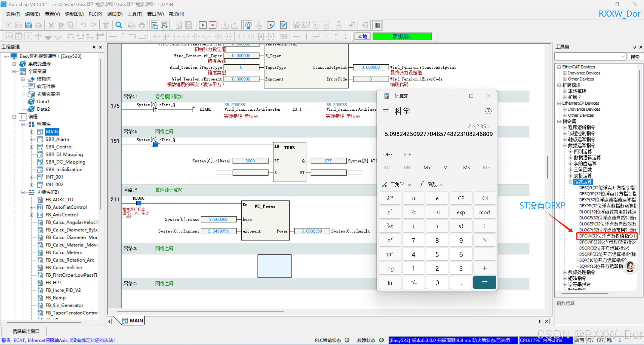Image resolution: width=644 pixels, height=345 pixels.
Task: Open the PLC(P) menu
Action: tap(95, 14)
